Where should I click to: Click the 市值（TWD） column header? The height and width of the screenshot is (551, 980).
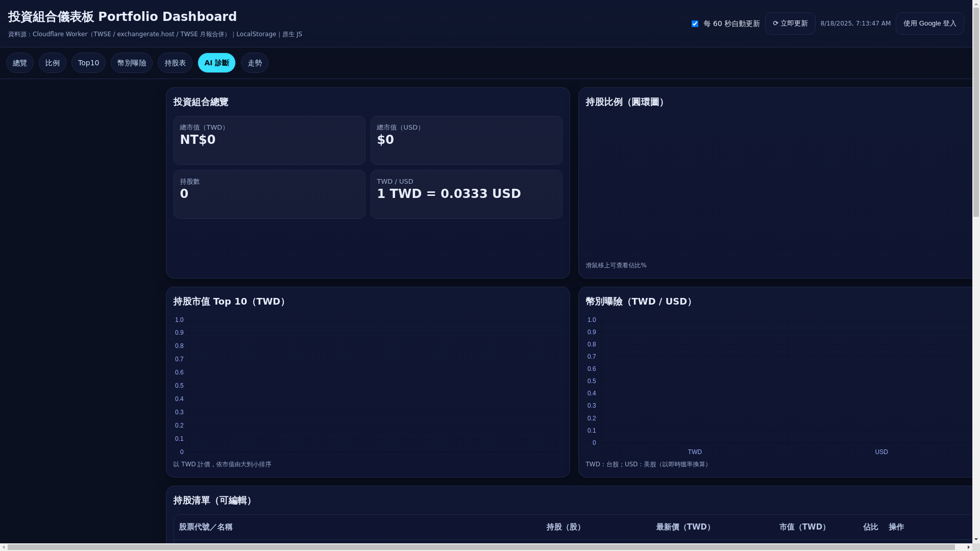coord(803,527)
